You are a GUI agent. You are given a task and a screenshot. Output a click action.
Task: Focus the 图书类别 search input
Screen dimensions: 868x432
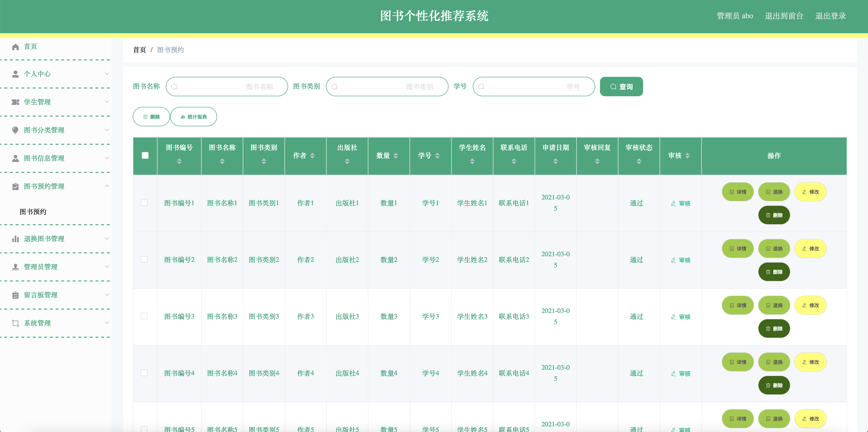tap(387, 87)
